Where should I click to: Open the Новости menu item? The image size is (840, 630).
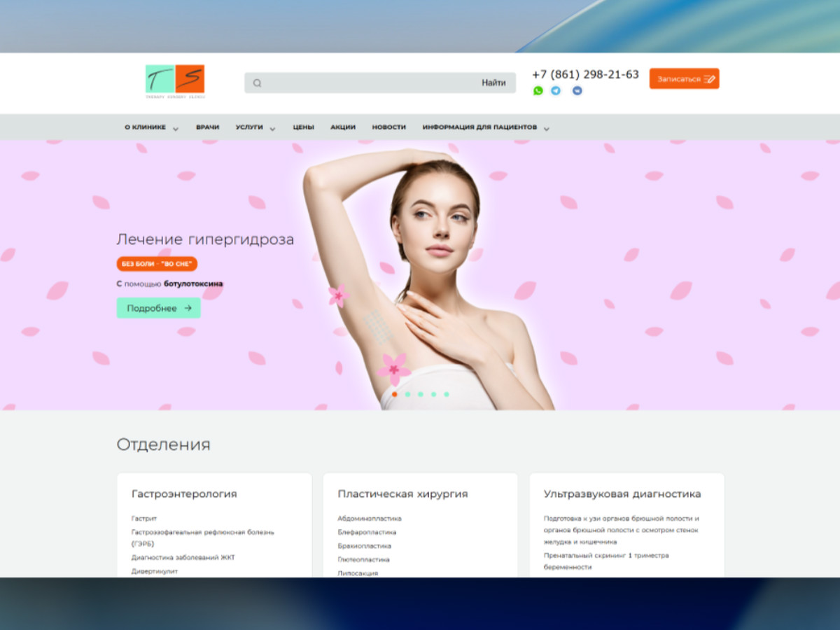[388, 127]
